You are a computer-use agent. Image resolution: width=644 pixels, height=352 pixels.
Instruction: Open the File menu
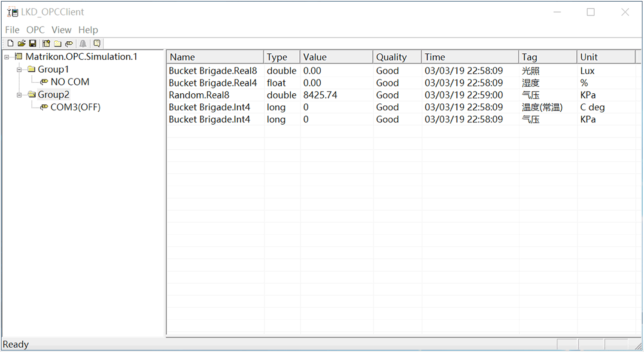pyautogui.click(x=12, y=30)
